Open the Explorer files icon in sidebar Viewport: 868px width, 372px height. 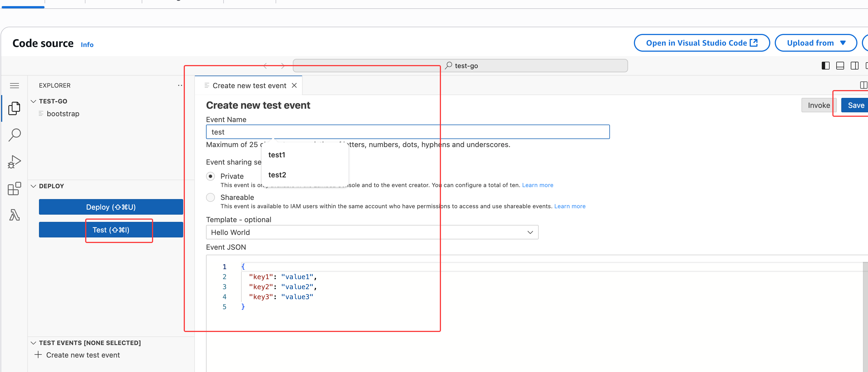click(x=14, y=108)
